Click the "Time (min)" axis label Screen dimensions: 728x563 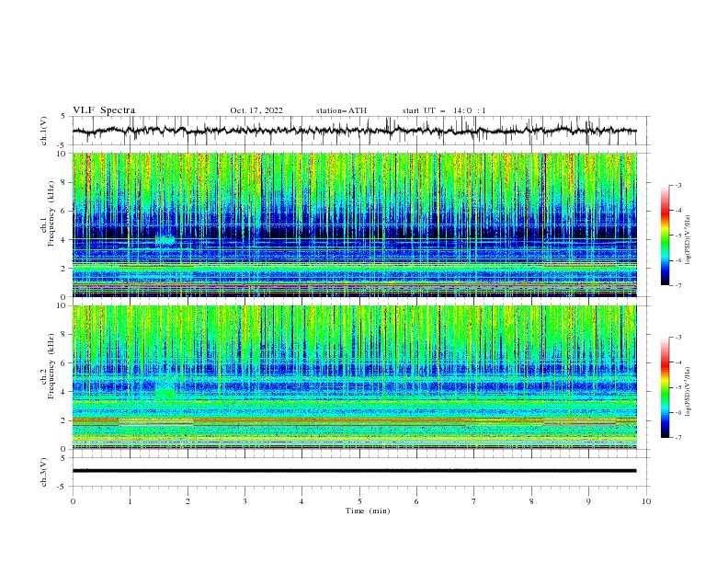[368, 511]
